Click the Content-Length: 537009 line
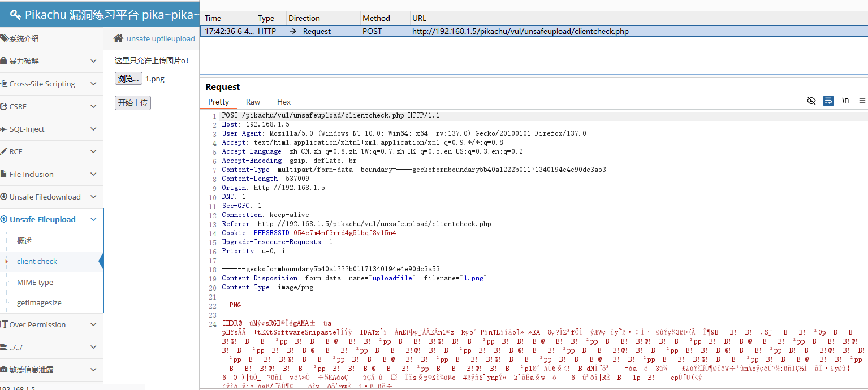Screen dimensions: 868x390 click(265, 179)
